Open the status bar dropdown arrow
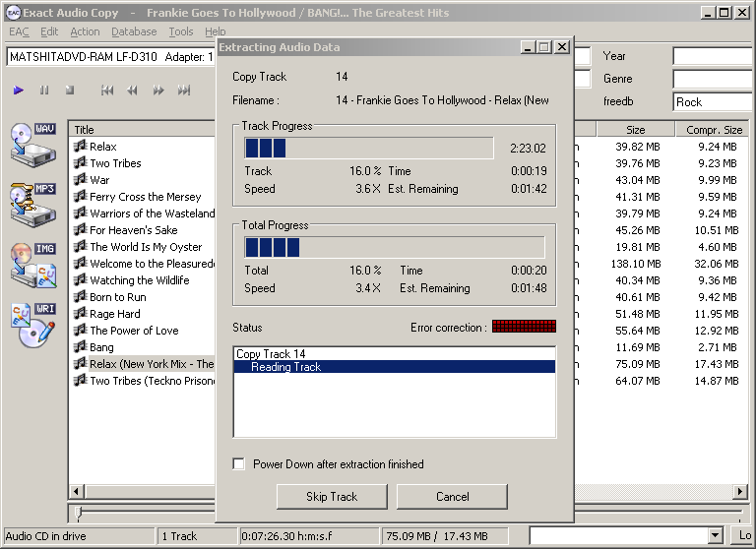 715,535
